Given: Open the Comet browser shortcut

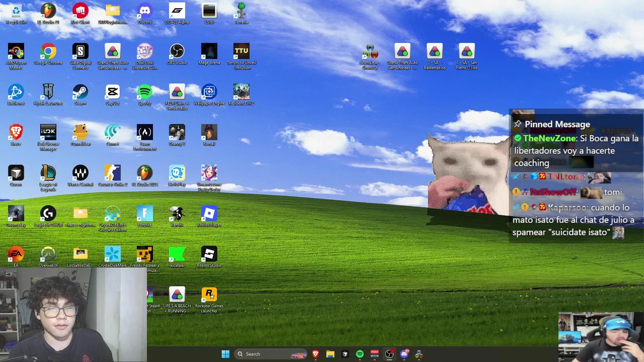Looking at the screenshot, I should pos(113,135).
